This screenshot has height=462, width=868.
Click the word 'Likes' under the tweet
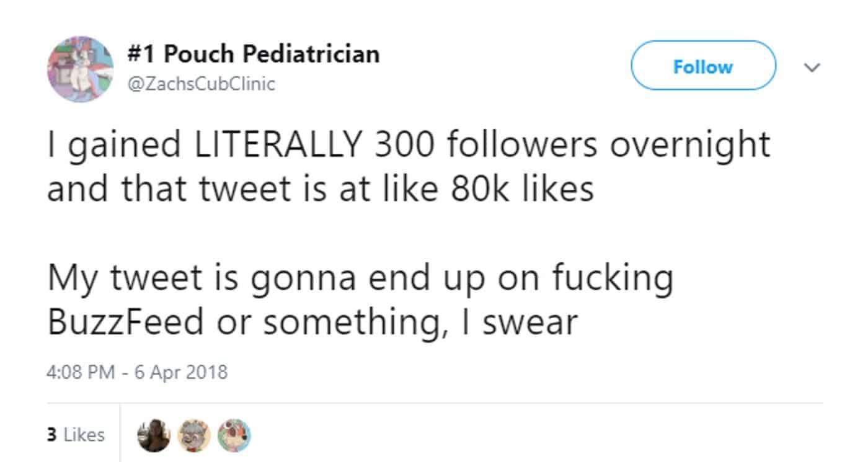click(x=84, y=435)
